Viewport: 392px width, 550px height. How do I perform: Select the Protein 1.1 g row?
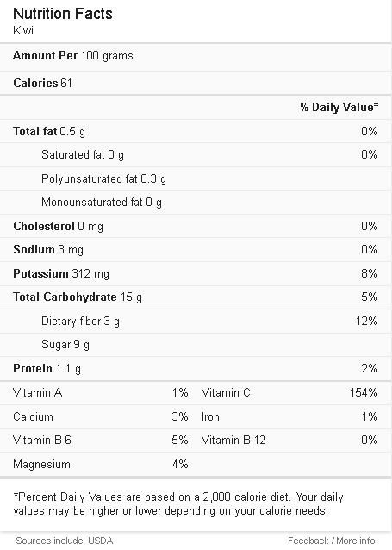[x=196, y=369]
